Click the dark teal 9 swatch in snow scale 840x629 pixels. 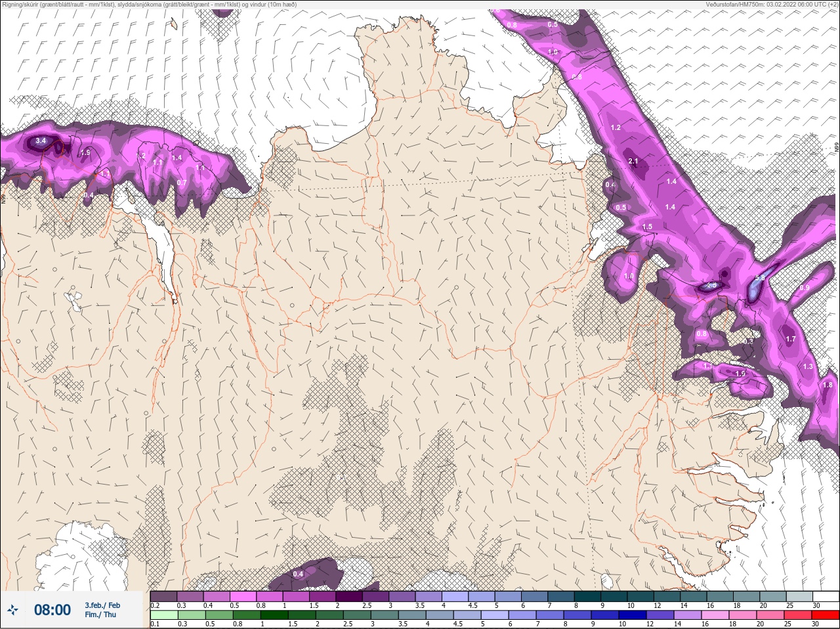613,596
